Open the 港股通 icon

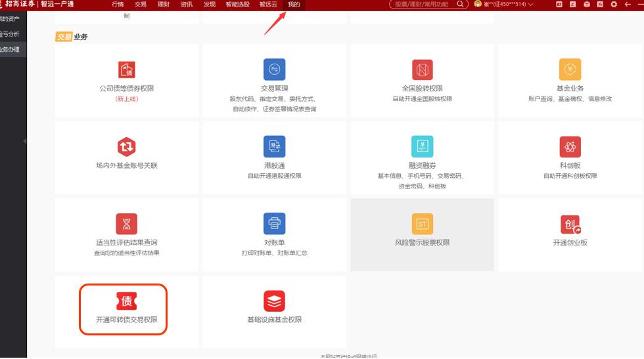(275, 146)
